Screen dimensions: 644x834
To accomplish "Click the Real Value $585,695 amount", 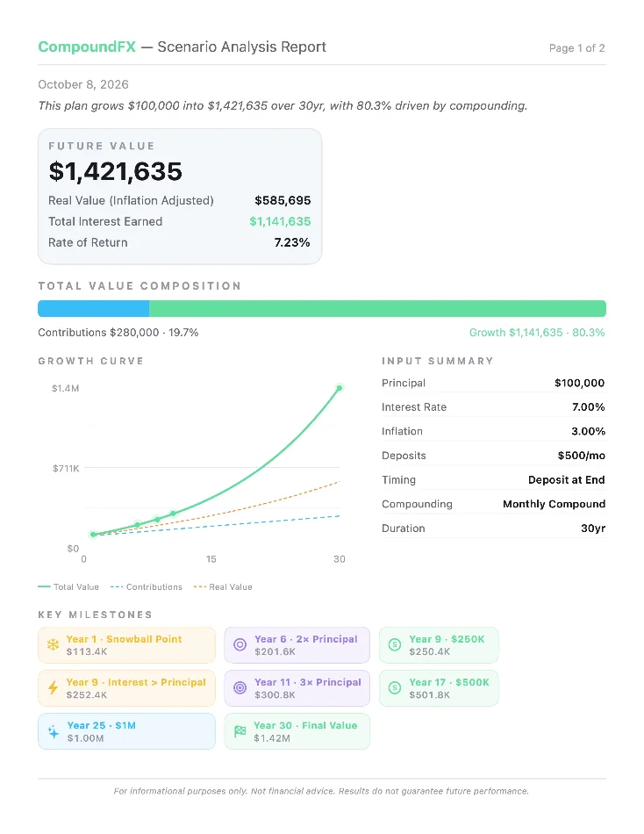I will pyautogui.click(x=283, y=200).
